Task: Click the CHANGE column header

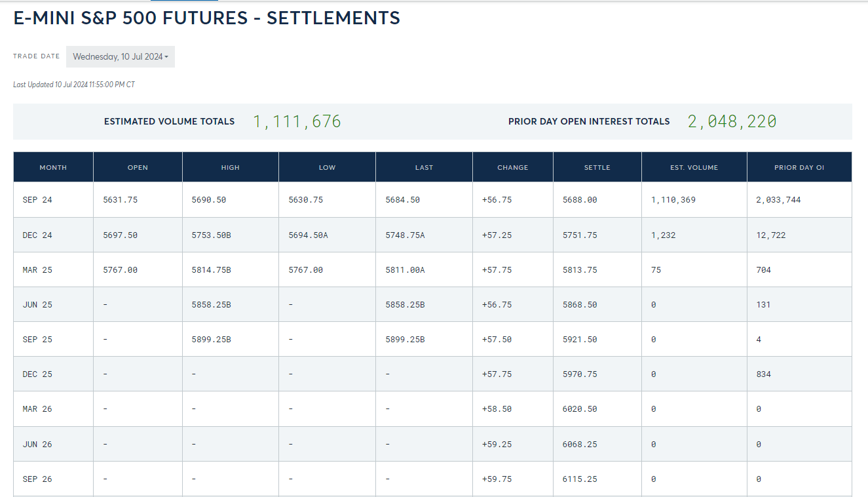Action: [513, 167]
